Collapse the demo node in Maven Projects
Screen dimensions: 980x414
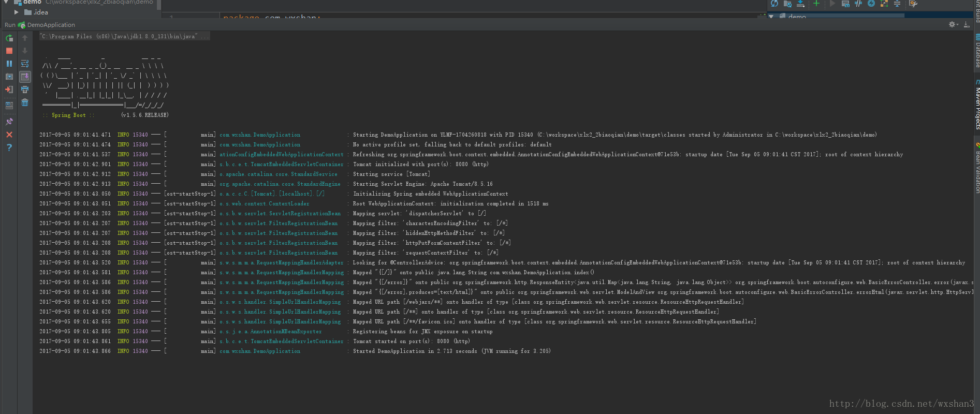click(771, 16)
